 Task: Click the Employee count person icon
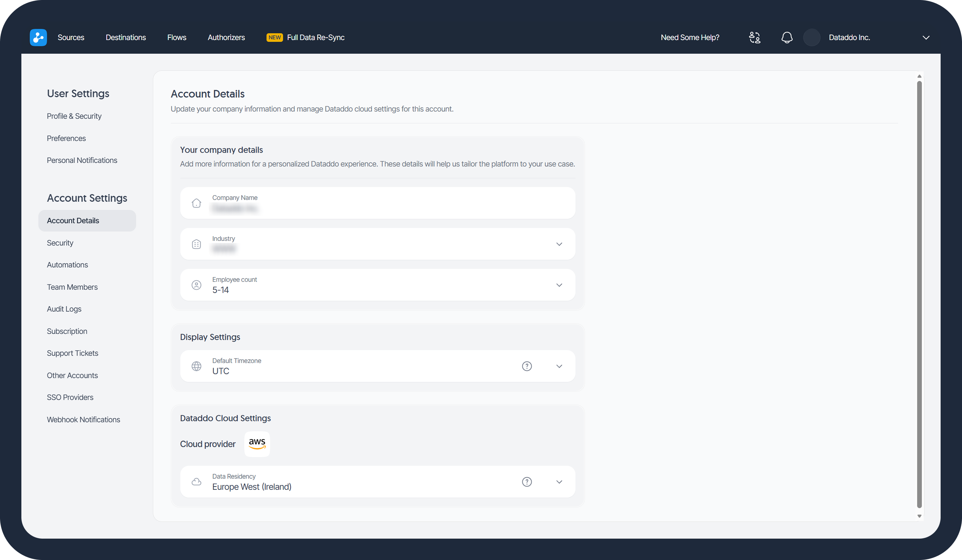click(x=196, y=285)
